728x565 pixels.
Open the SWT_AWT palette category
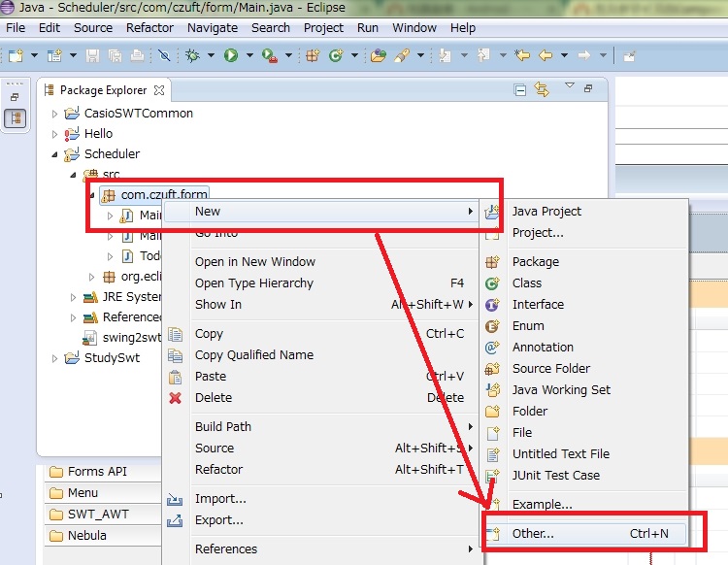pyautogui.click(x=98, y=515)
